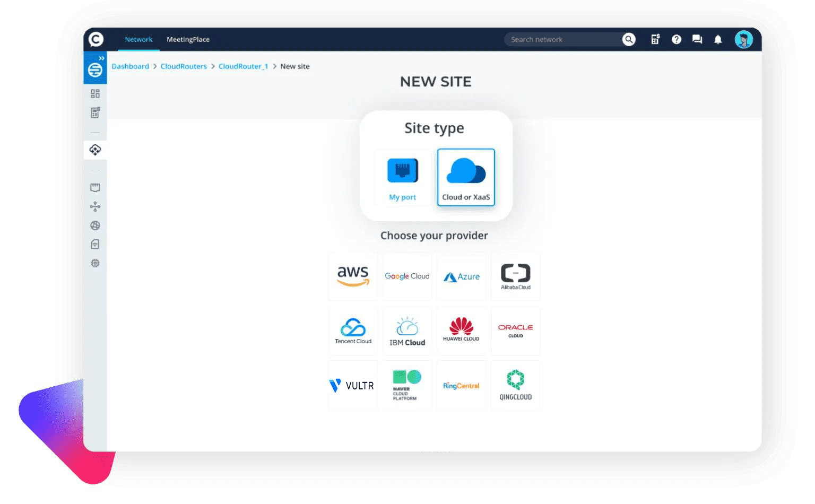Click the notifications bell icon
The height and width of the screenshot is (504, 815).
(718, 40)
